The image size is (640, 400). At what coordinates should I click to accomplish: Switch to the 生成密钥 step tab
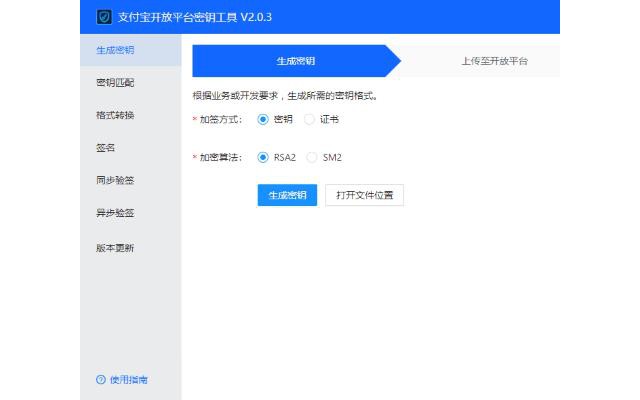(x=296, y=61)
